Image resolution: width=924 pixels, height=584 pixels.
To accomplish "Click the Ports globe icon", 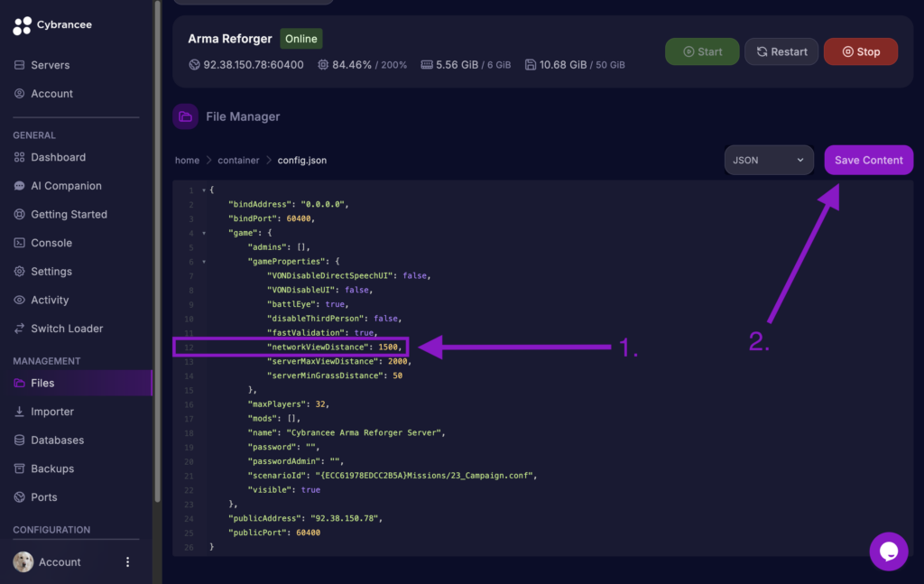I will coord(20,497).
